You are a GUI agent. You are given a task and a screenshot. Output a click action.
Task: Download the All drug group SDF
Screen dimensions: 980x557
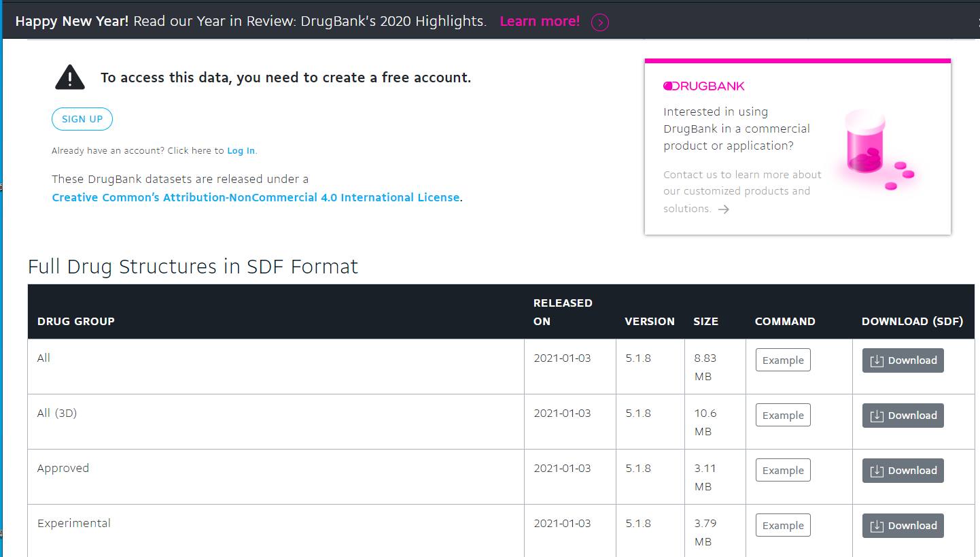[x=903, y=360]
